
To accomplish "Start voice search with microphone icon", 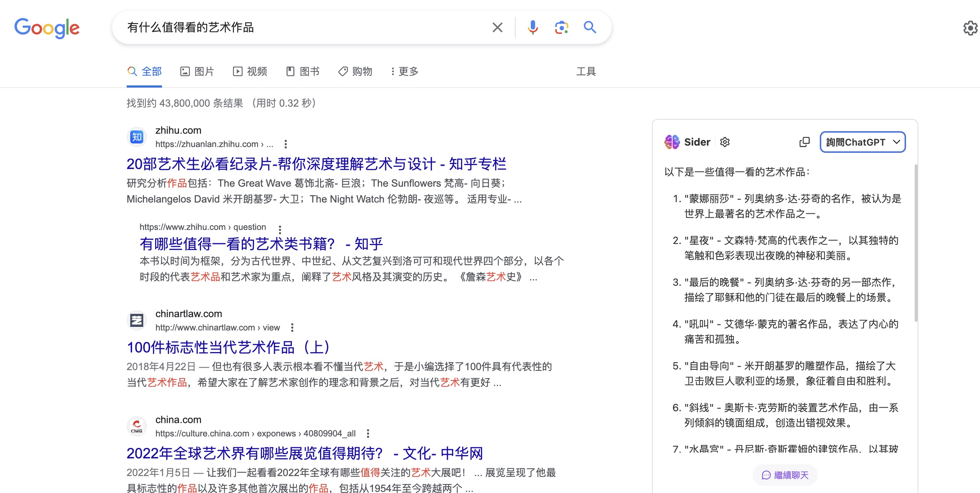I will [x=533, y=27].
